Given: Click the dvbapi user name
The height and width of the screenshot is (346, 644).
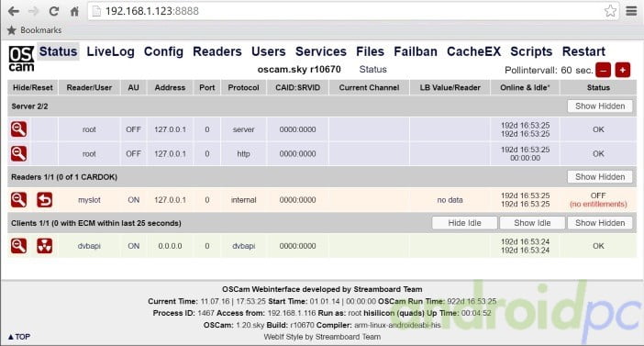Looking at the screenshot, I should coord(89,246).
